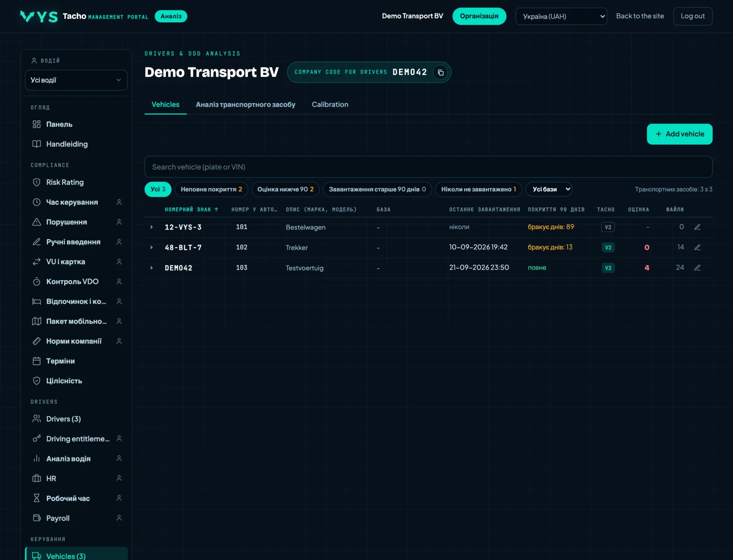Click Log out button

click(693, 16)
